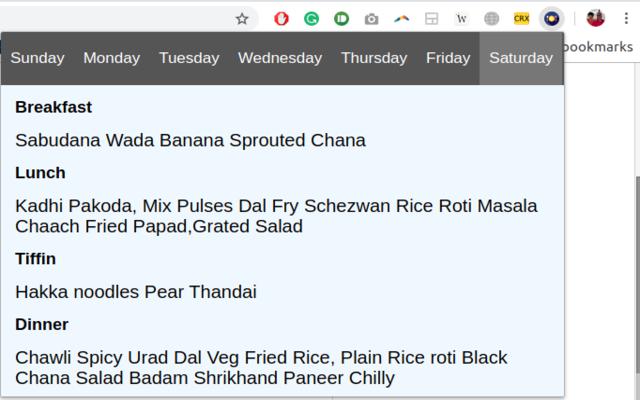Open the user profile avatar
The width and height of the screenshot is (640, 400).
(596, 18)
